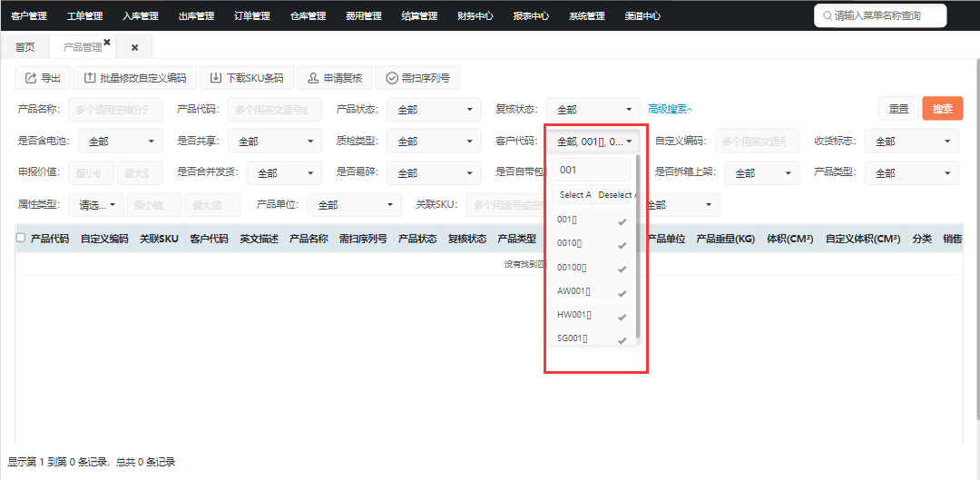The height and width of the screenshot is (480, 980).
Task: Click the orange 搜索 search button
Action: click(x=943, y=109)
